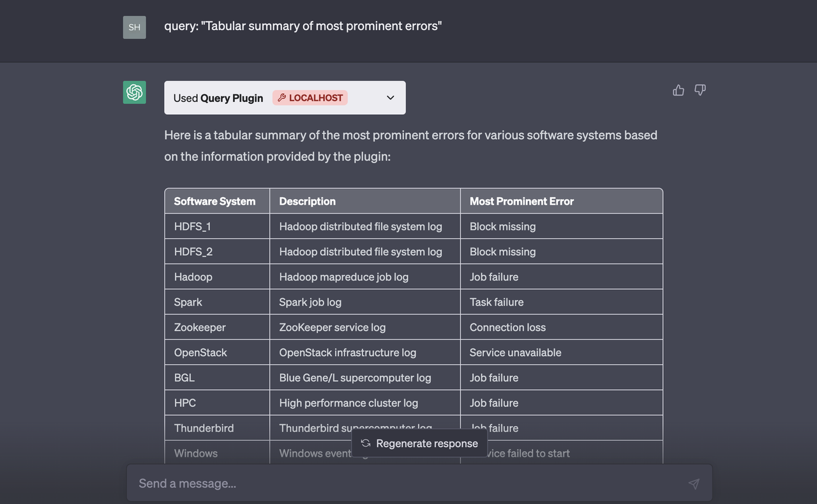Click the wrench icon in LOCALHOST badge
Screen dimensions: 817x504
281,98
